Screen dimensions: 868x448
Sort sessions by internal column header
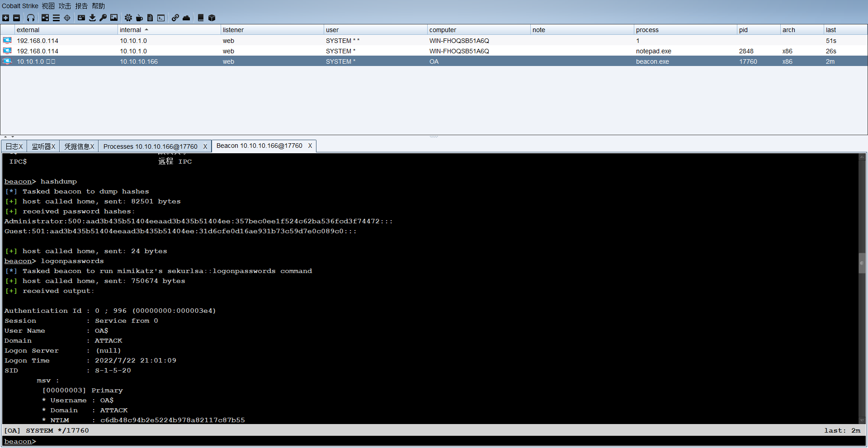169,30
